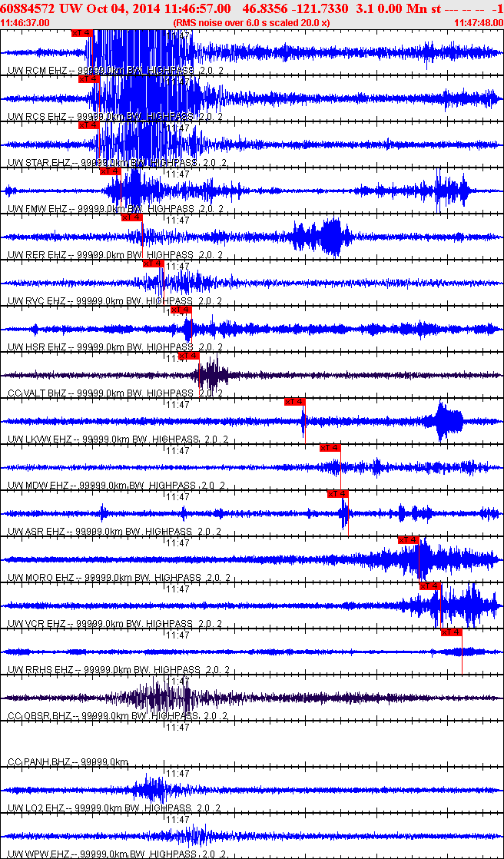Select the red pick marker on VCR trace

point(431,586)
